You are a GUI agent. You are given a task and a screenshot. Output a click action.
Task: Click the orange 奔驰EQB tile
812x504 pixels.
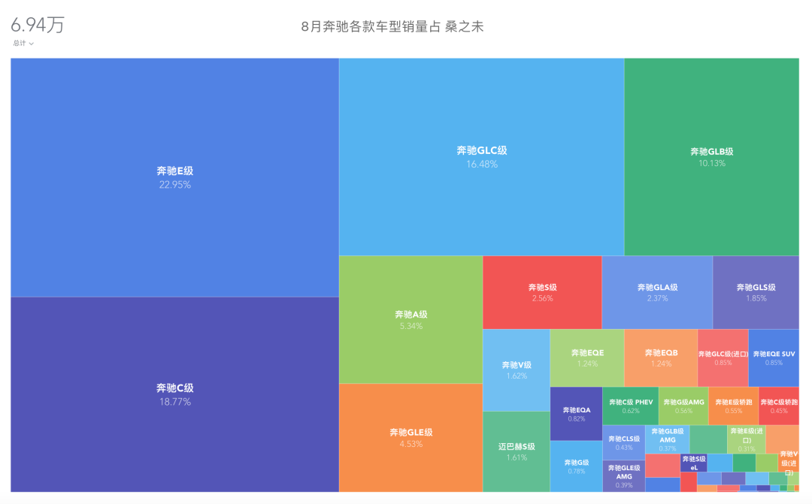click(x=661, y=358)
